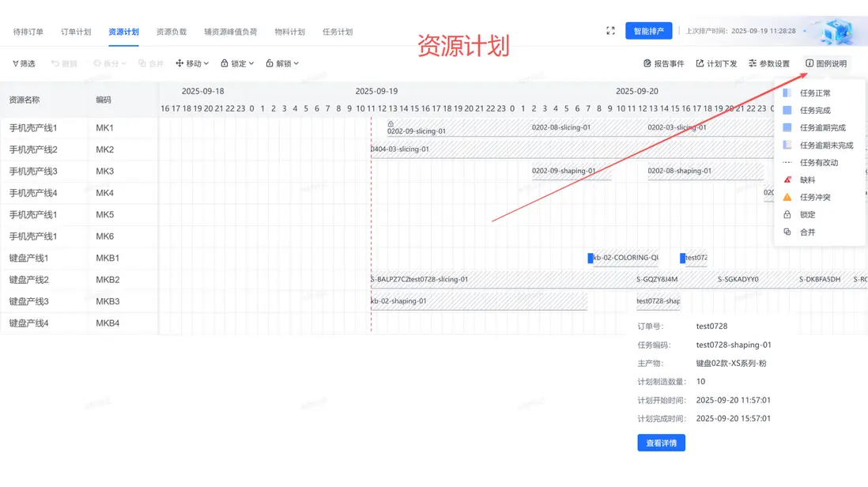Click the 2025-09-20 date header
This screenshot has width=868, height=487.
[636, 92]
